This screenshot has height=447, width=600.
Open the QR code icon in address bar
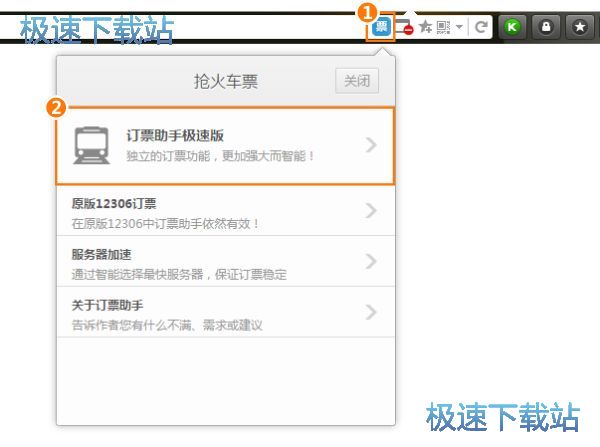click(443, 27)
